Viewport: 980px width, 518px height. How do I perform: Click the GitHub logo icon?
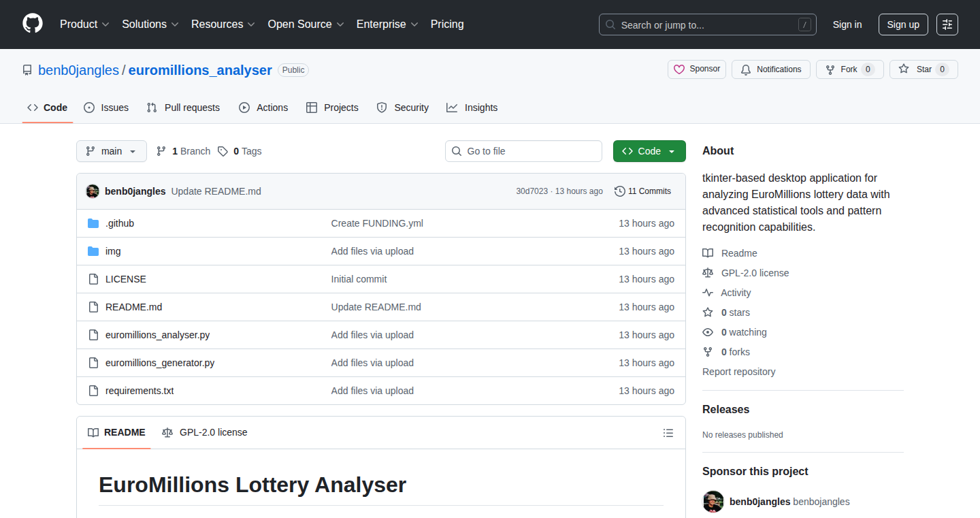pos(33,24)
